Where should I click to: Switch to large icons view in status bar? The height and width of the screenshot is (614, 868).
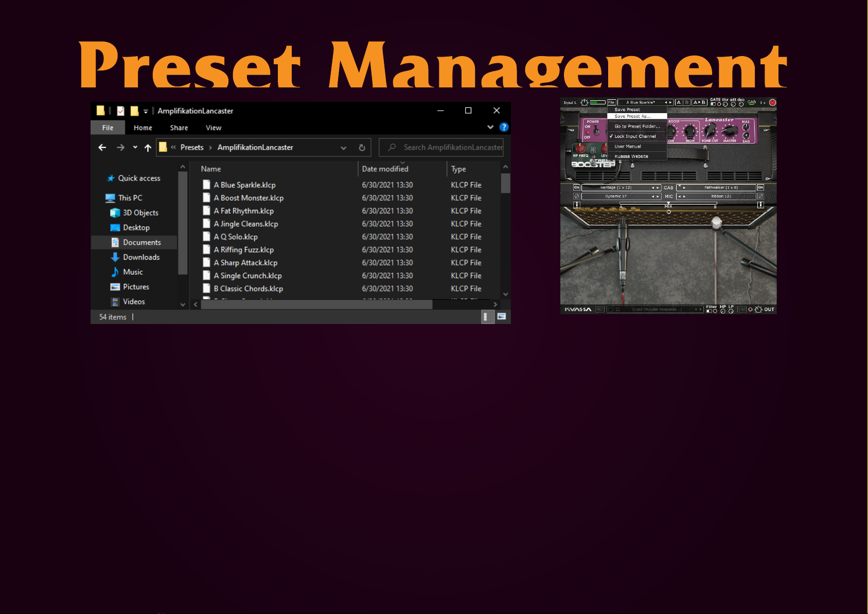click(x=502, y=317)
